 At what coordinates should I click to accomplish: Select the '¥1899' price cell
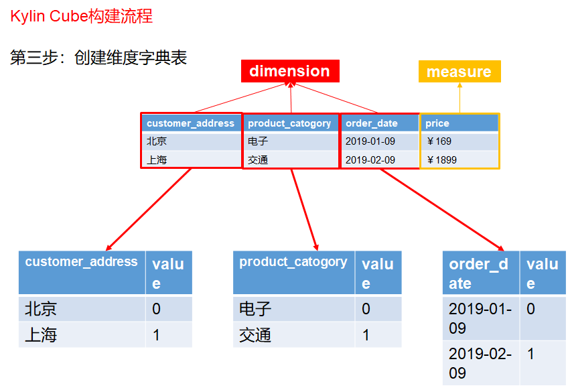(441, 159)
